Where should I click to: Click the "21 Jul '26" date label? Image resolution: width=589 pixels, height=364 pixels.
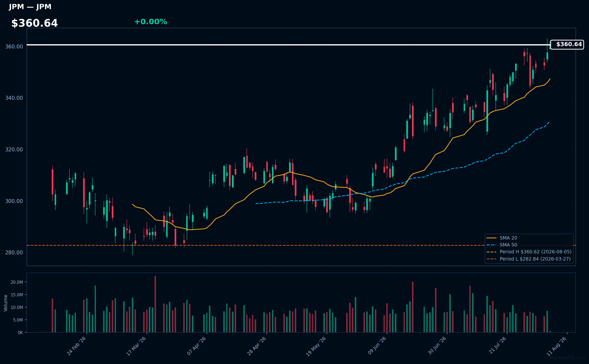point(498,345)
